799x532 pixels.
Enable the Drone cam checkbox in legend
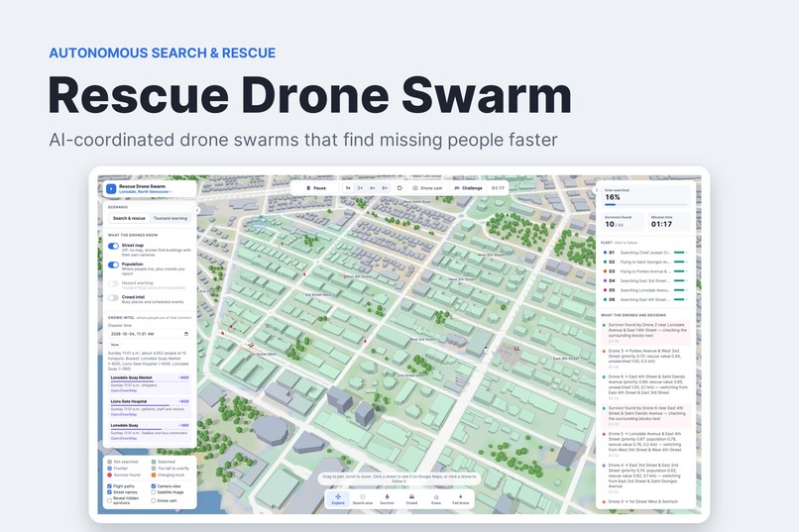point(154,500)
